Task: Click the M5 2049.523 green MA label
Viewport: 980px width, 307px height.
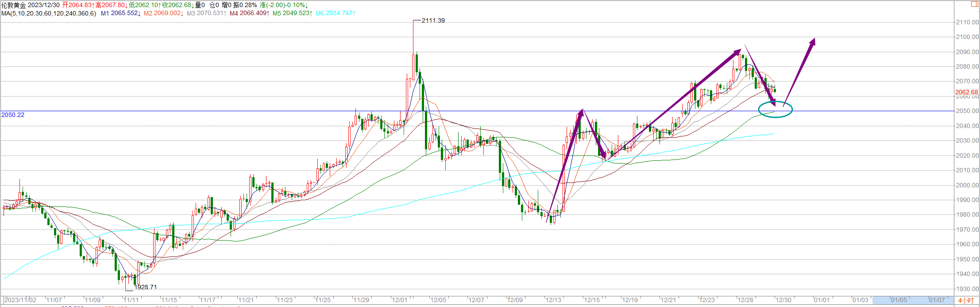Action: point(293,13)
